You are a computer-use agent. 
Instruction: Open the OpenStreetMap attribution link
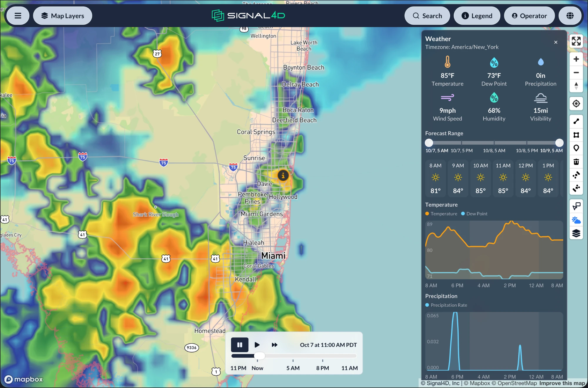click(514, 383)
